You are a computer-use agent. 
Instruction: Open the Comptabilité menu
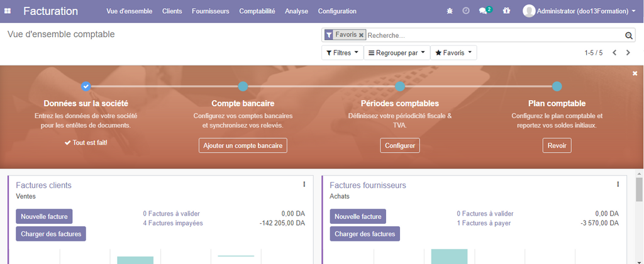(x=257, y=11)
